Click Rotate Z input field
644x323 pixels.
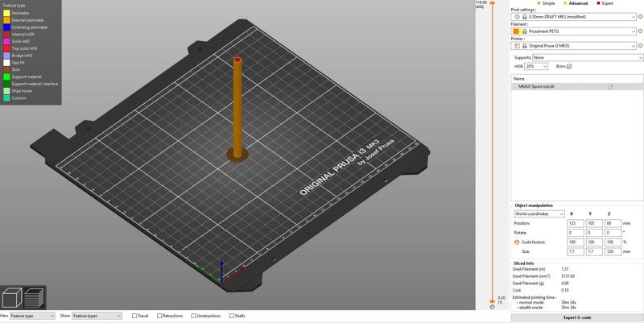613,233
